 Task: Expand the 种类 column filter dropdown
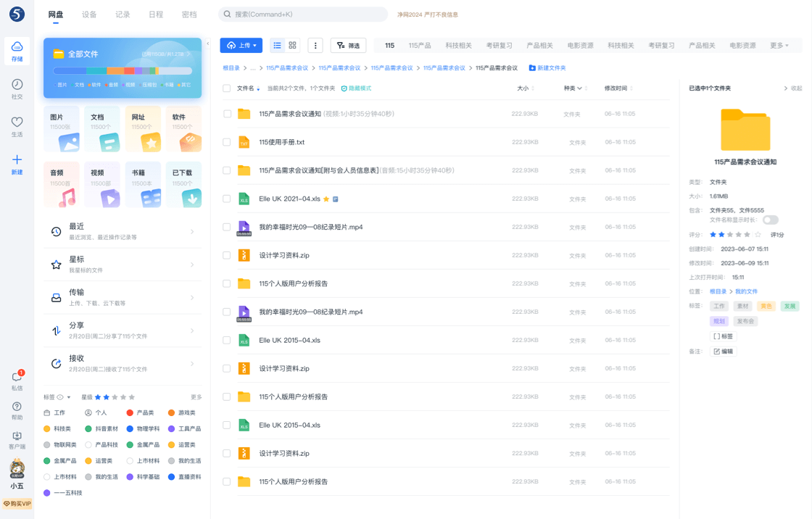click(573, 88)
